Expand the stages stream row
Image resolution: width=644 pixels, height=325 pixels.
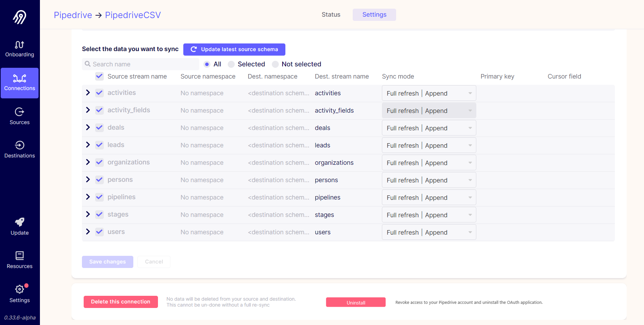click(88, 214)
